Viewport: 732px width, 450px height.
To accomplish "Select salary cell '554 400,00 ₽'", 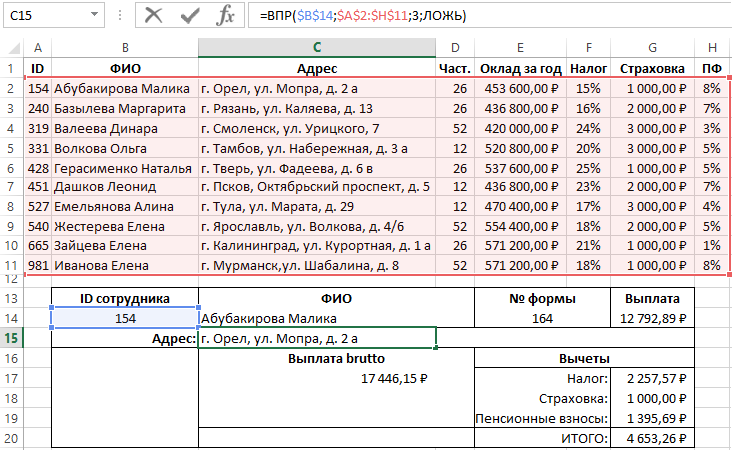I will (521, 226).
